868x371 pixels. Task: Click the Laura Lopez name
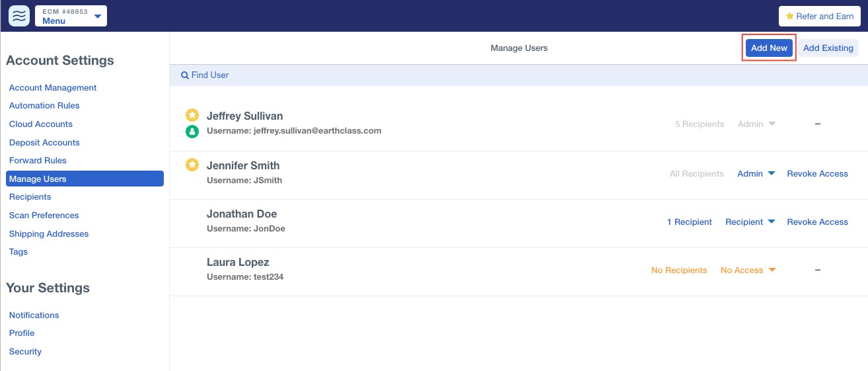tap(238, 262)
